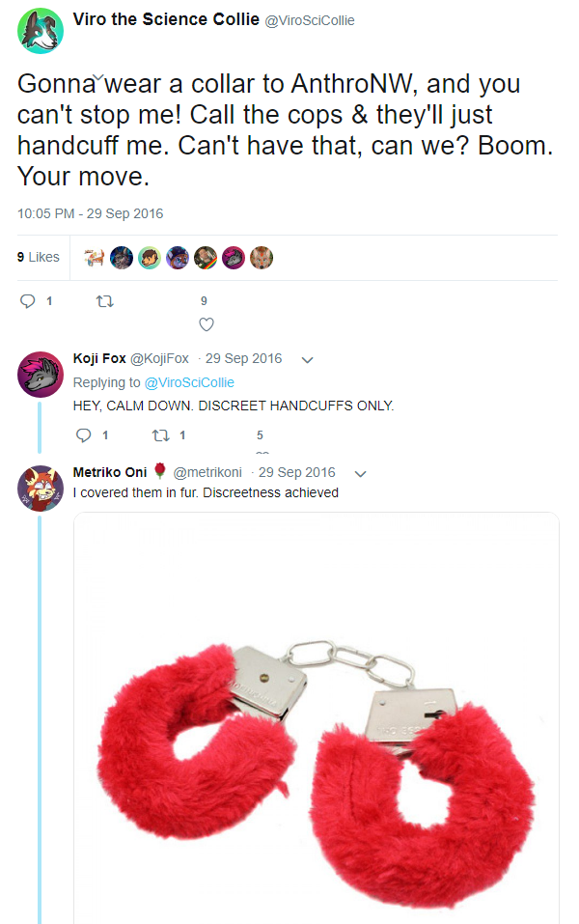Open the @KojiFox handle link
Viewport: 579px width, 924px height.
pos(159,358)
